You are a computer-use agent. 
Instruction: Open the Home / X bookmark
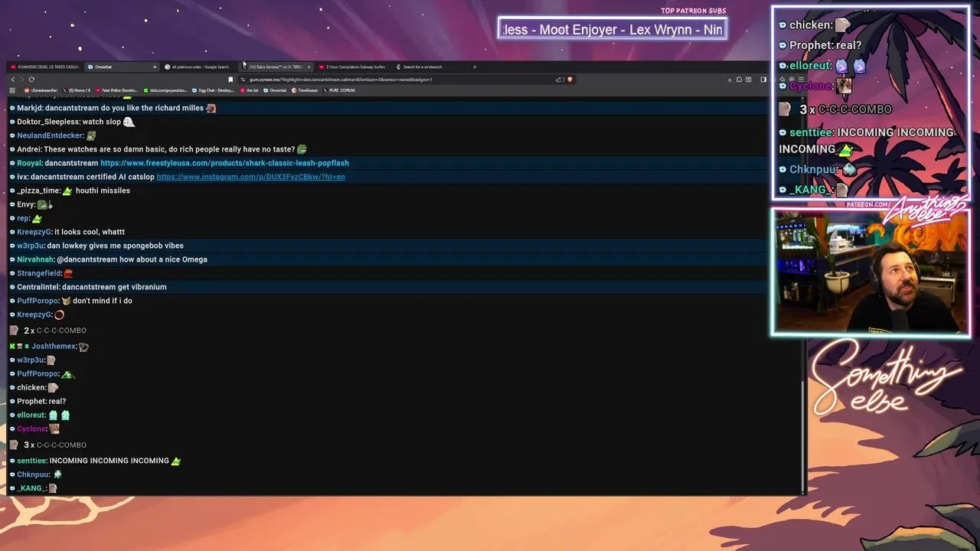[x=77, y=90]
